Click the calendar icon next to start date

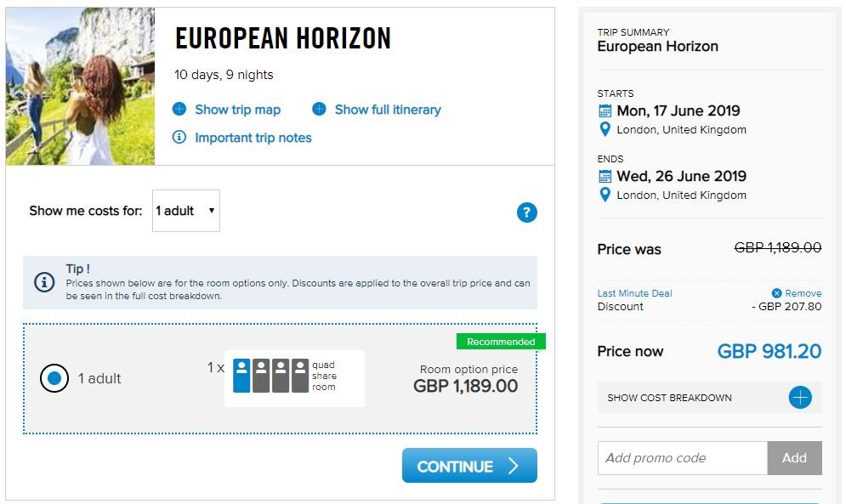(x=605, y=111)
